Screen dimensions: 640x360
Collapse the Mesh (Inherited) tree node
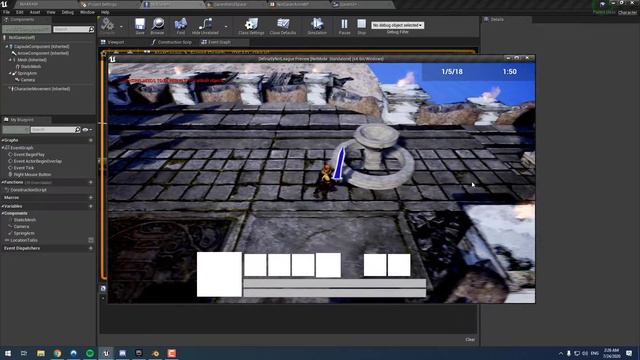10,60
